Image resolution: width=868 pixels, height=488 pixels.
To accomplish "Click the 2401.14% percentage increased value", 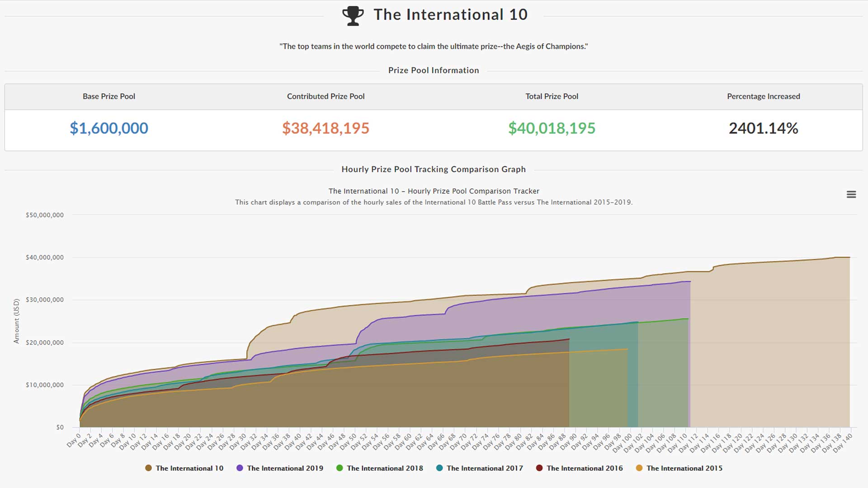I will (x=763, y=128).
